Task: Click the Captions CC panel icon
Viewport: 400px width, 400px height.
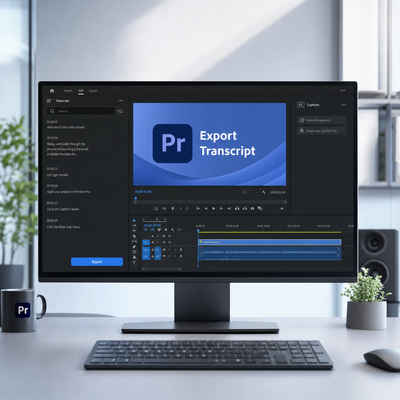Action: [x=301, y=105]
